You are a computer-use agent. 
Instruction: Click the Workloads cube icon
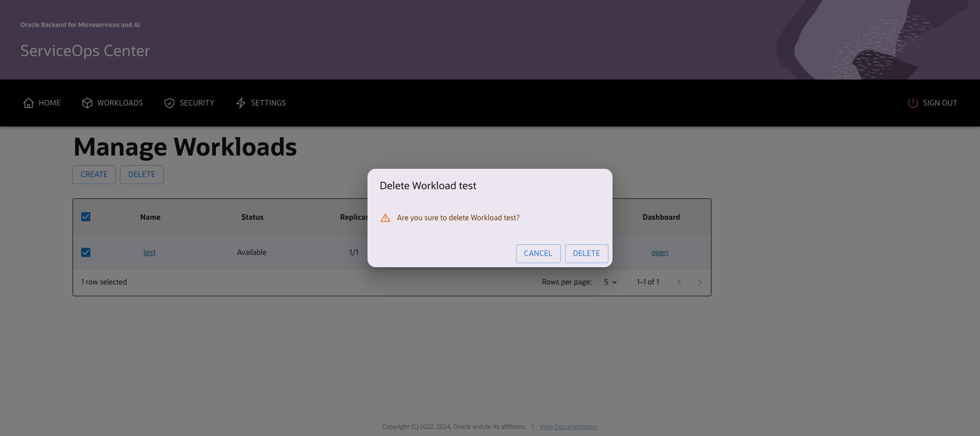(x=87, y=103)
